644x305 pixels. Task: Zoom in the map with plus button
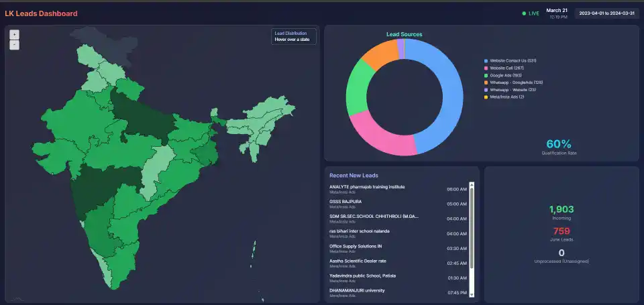point(14,35)
